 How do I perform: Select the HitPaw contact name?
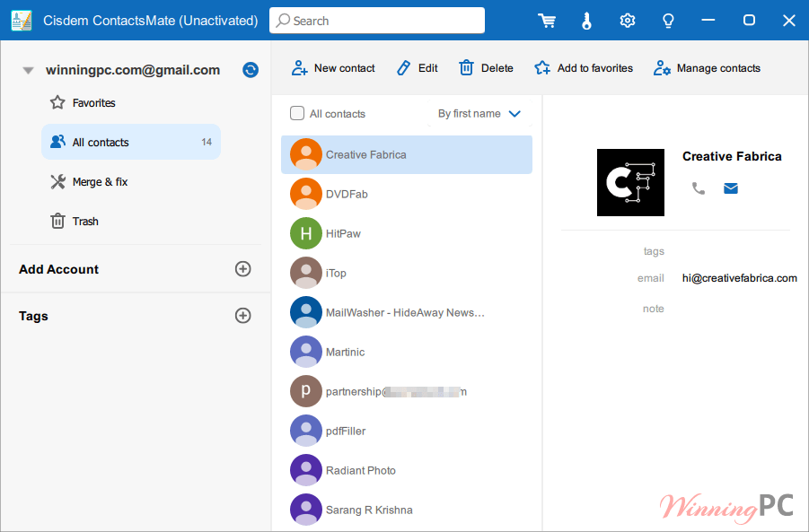coord(343,233)
